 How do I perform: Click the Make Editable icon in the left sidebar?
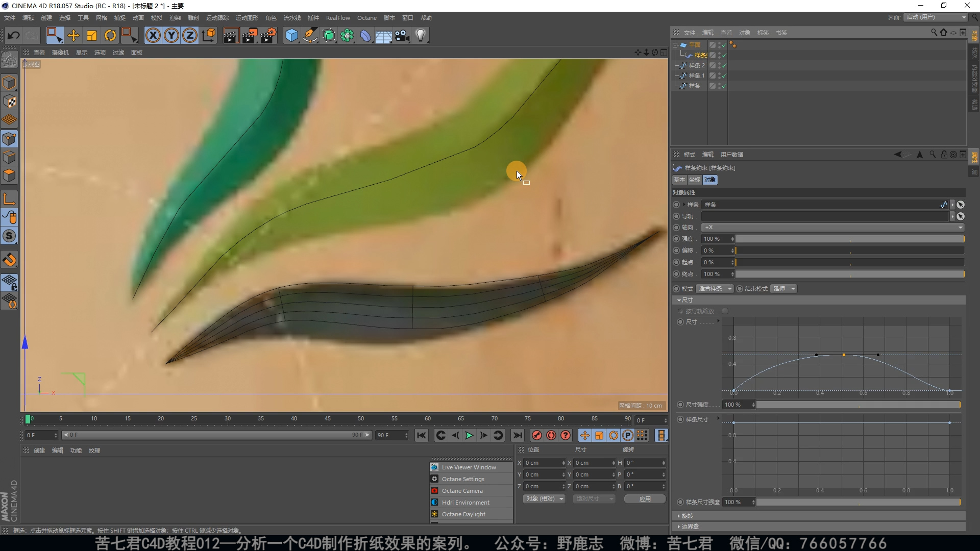pos(10,60)
